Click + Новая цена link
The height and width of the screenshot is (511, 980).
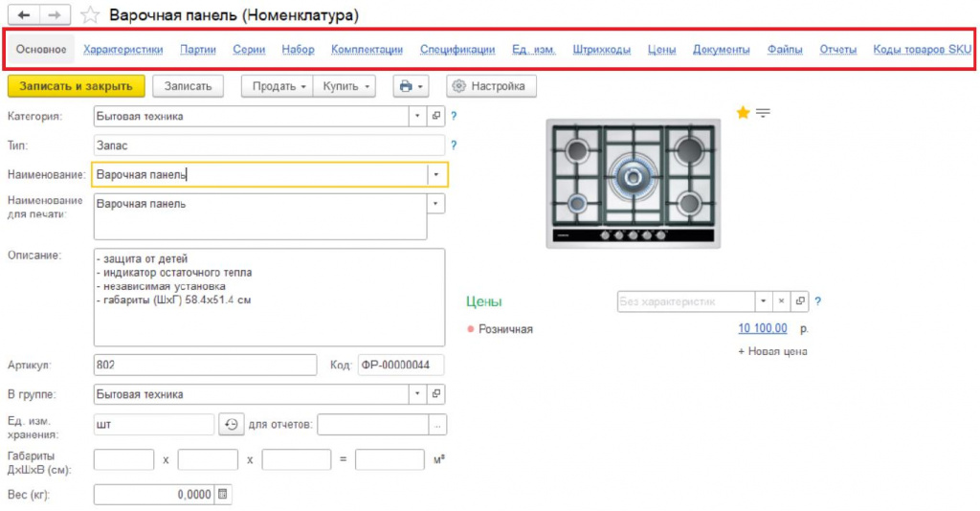772,351
